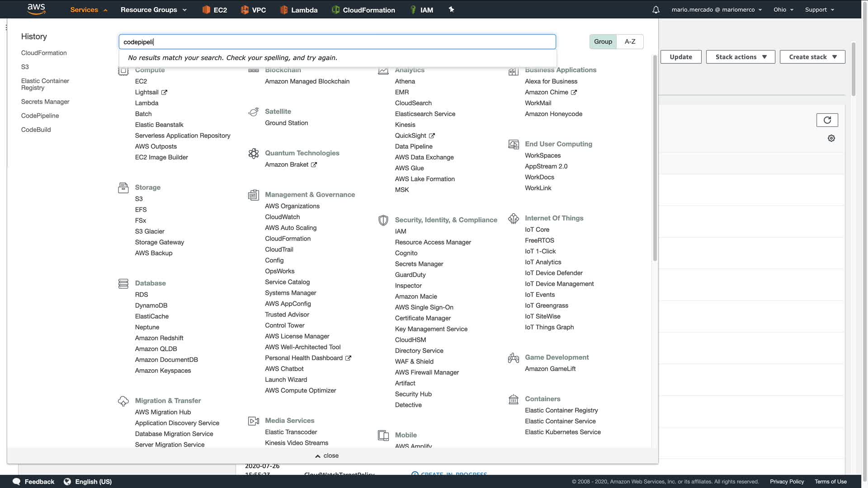868x488 pixels.
Task: Click the Update button
Action: pos(680,57)
